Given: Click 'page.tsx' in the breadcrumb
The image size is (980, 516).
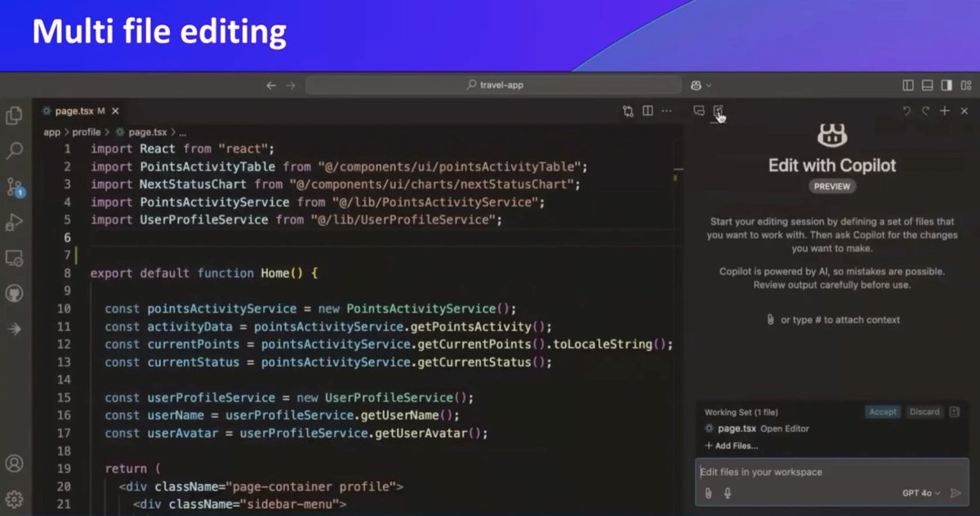Looking at the screenshot, I should coord(148,131).
